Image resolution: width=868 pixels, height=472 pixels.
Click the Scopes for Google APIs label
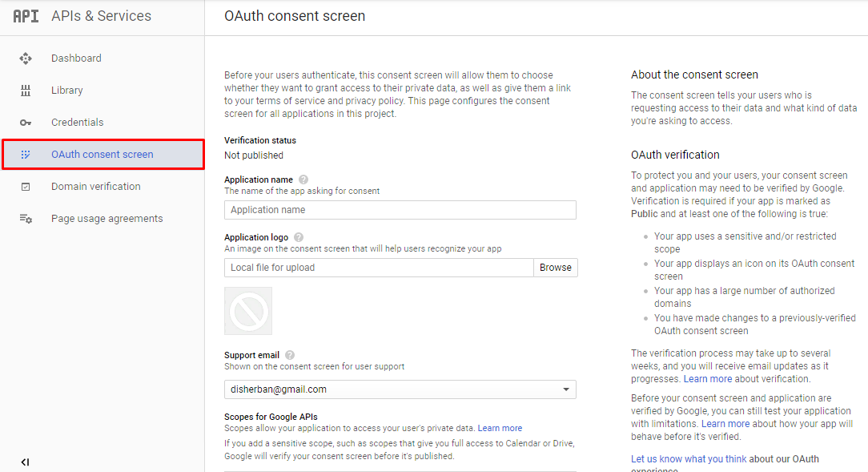(x=271, y=417)
